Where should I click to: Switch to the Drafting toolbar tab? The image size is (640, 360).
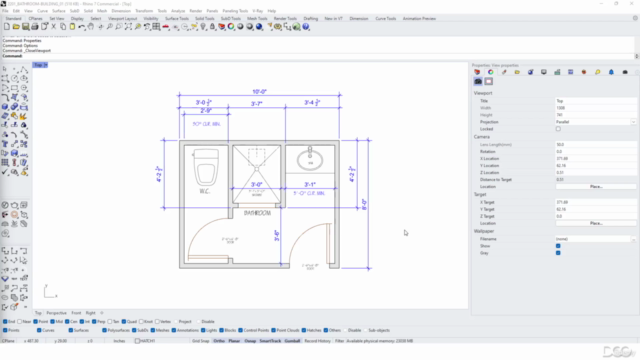311,19
